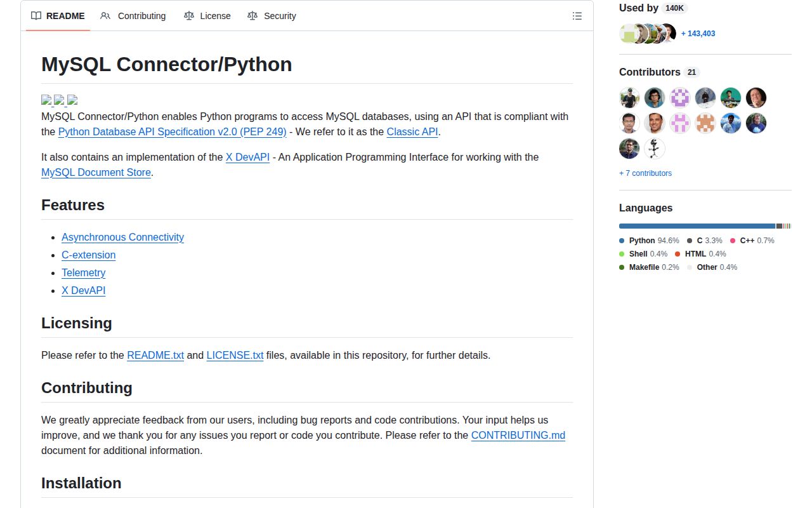Open the README outline list icon
Viewport: 812px width, 508px height.
[577, 16]
